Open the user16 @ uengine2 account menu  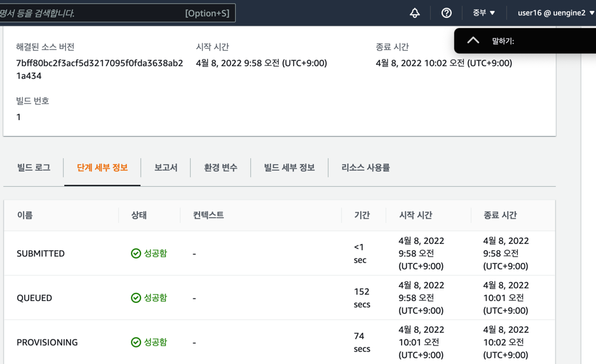[x=556, y=13]
